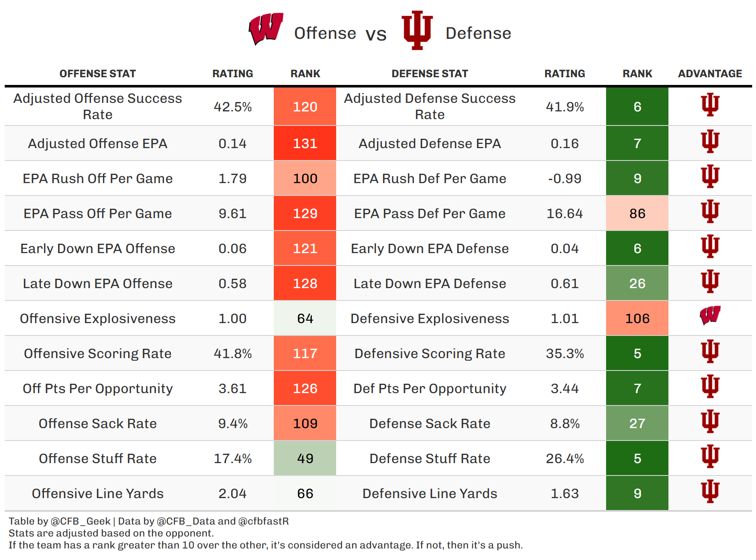Click the Offensive Explosiveness stat label

pyautogui.click(x=97, y=318)
